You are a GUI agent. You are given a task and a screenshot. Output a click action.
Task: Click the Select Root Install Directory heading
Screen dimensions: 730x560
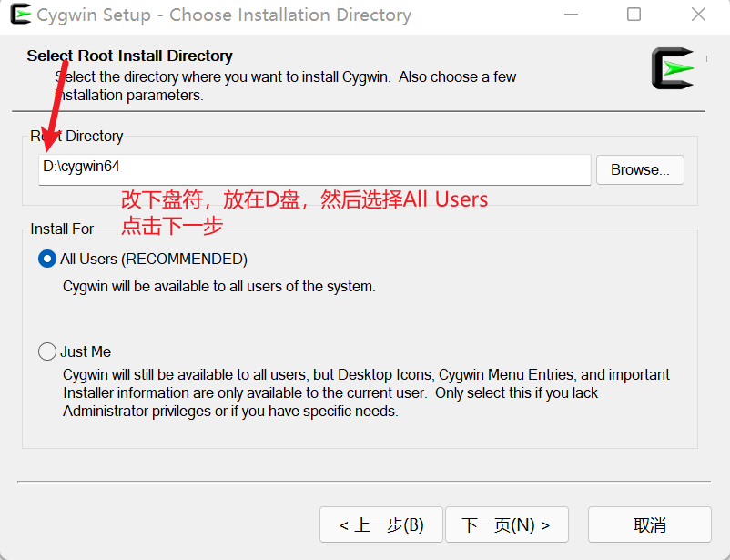click(128, 56)
